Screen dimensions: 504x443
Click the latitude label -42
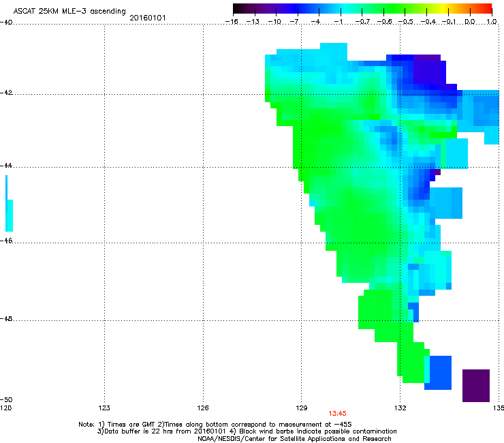tap(6, 93)
